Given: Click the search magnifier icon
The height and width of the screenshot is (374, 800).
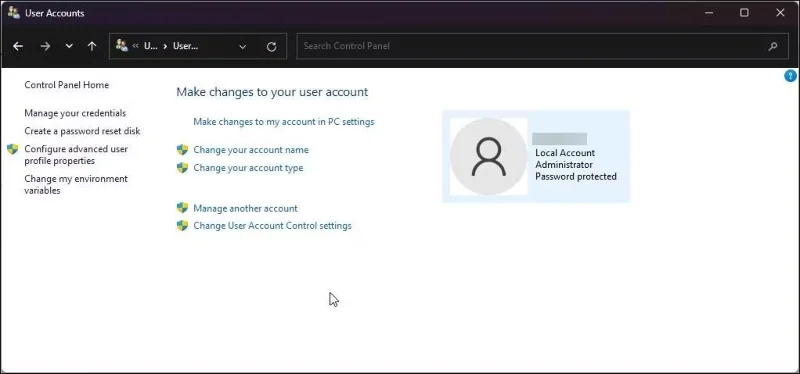Looking at the screenshot, I should [x=772, y=46].
